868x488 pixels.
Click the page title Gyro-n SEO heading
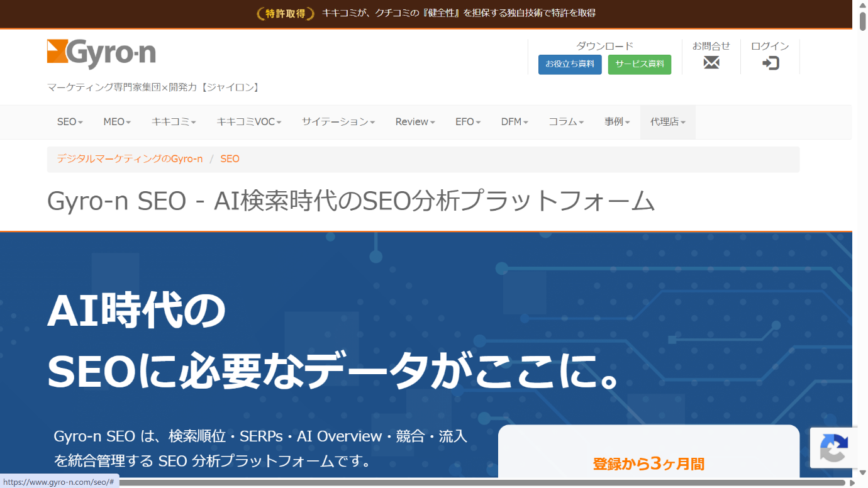[351, 201]
